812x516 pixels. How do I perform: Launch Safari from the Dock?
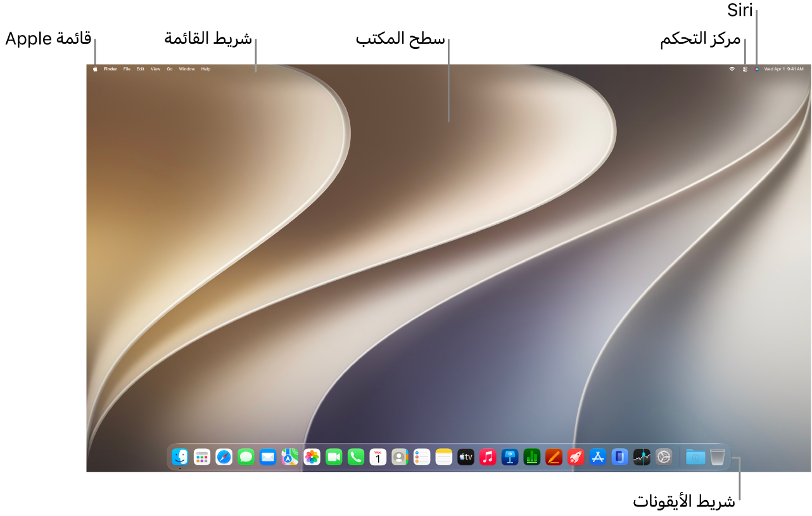click(x=224, y=456)
